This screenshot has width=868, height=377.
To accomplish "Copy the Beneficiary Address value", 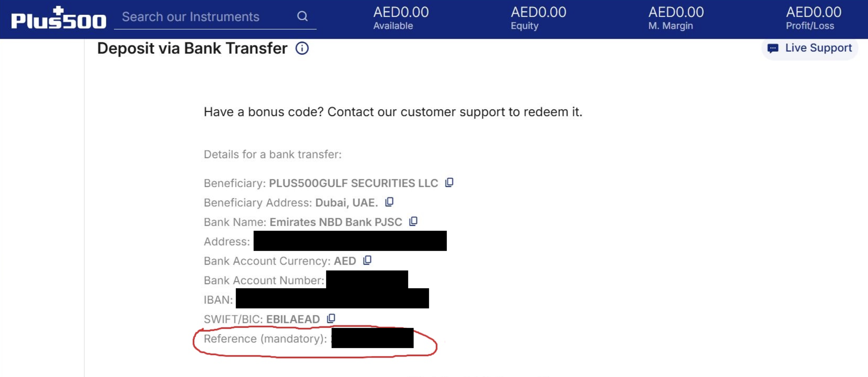I will (x=389, y=202).
